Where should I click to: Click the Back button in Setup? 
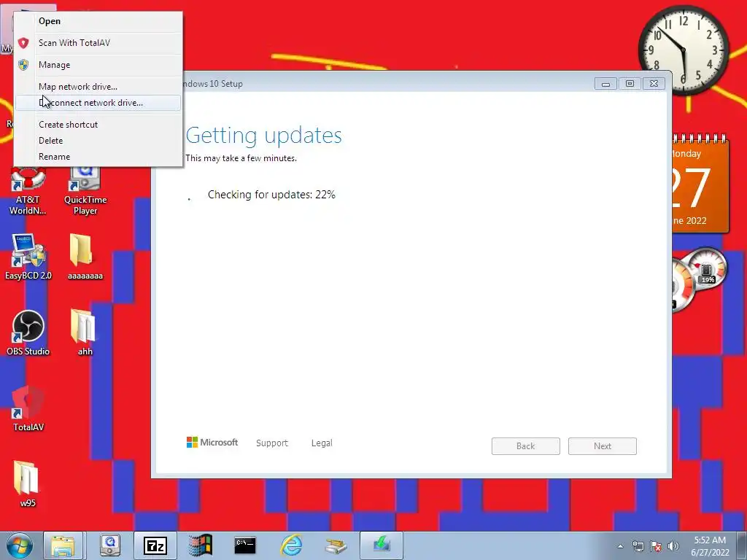pos(525,446)
